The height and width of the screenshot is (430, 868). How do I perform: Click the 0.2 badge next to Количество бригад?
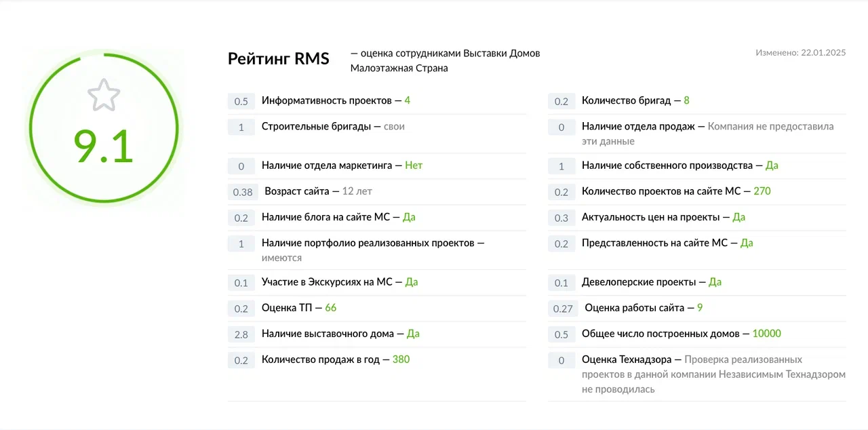[x=561, y=101]
